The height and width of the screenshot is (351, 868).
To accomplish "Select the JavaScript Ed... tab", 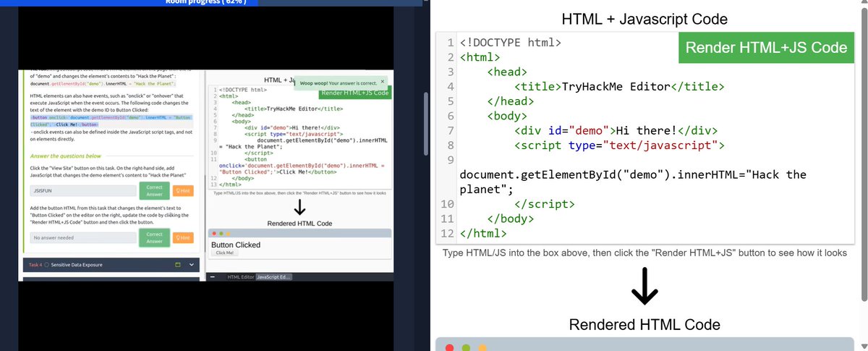I will click(275, 276).
